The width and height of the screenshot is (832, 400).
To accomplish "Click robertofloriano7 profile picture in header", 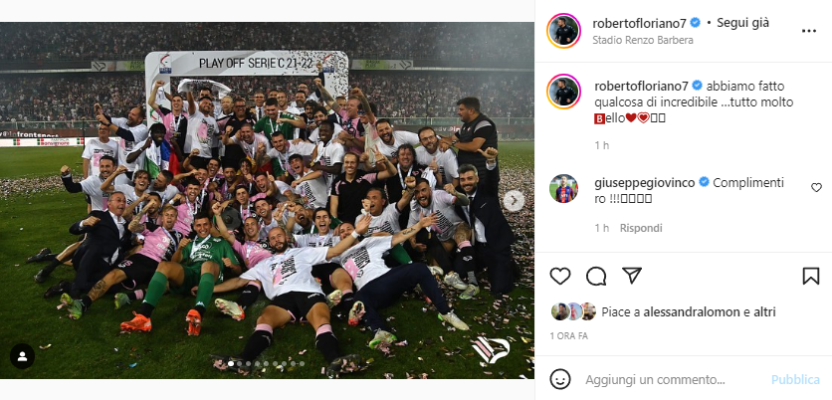I will click(564, 31).
